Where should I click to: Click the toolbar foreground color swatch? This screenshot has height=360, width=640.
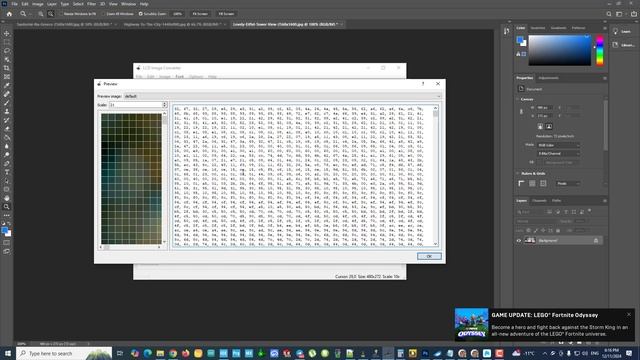pyautogui.click(x=4, y=230)
